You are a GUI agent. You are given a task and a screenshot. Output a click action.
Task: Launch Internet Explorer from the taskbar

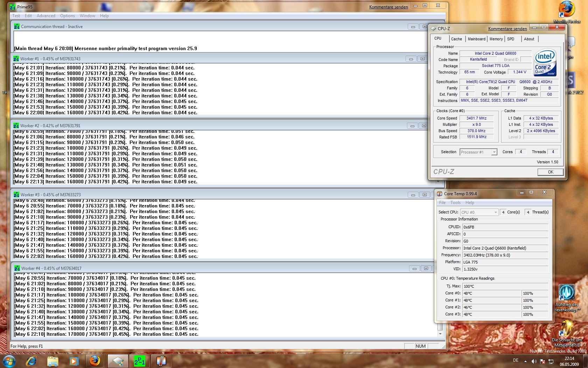(x=31, y=361)
